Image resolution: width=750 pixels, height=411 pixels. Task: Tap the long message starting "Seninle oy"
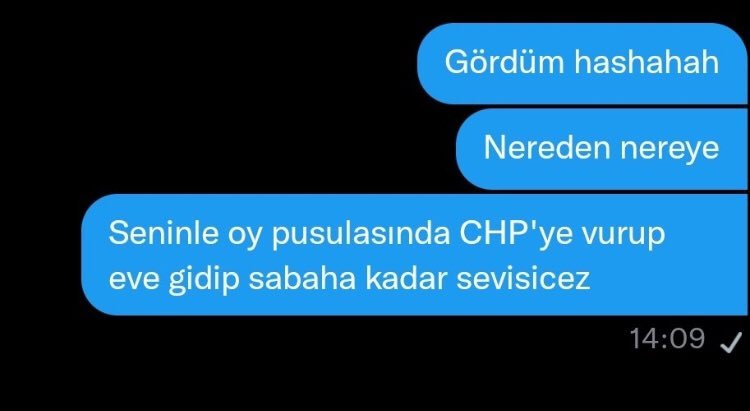[x=414, y=255]
